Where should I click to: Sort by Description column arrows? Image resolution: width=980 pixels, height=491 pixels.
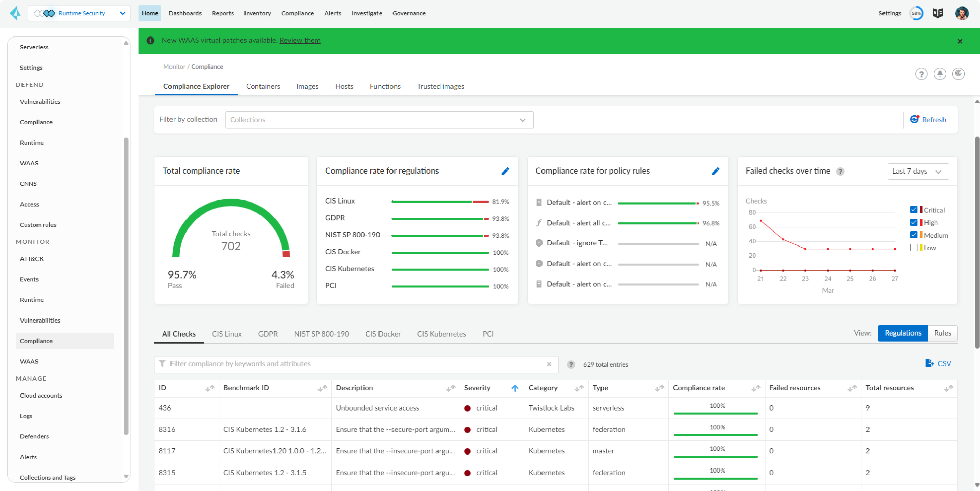451,388
